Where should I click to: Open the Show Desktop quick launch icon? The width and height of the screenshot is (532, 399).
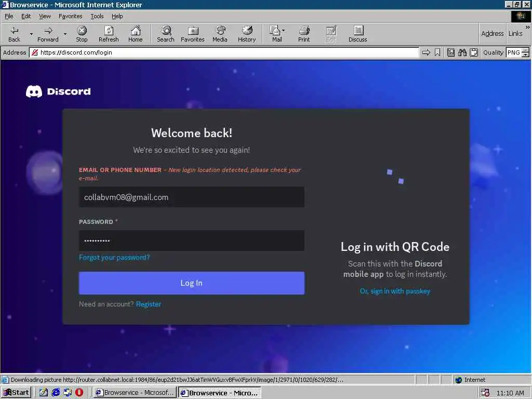[x=44, y=393]
